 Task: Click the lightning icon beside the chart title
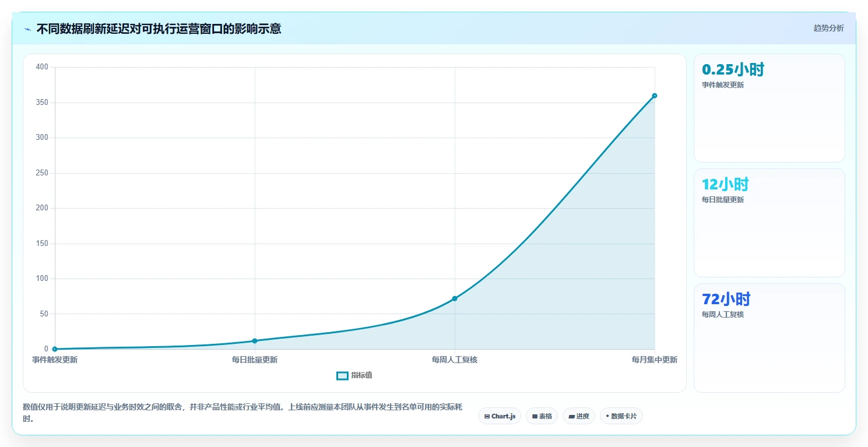click(x=27, y=29)
